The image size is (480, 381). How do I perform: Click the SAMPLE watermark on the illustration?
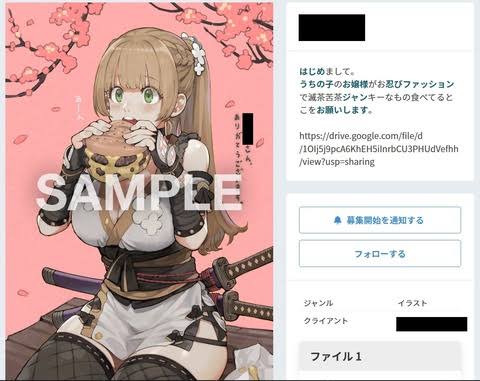pyautogui.click(x=140, y=192)
